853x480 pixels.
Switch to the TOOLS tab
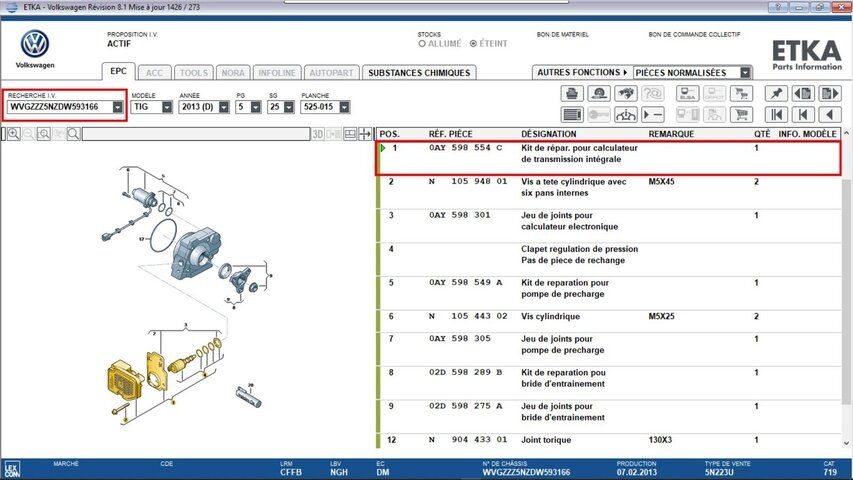tap(194, 73)
